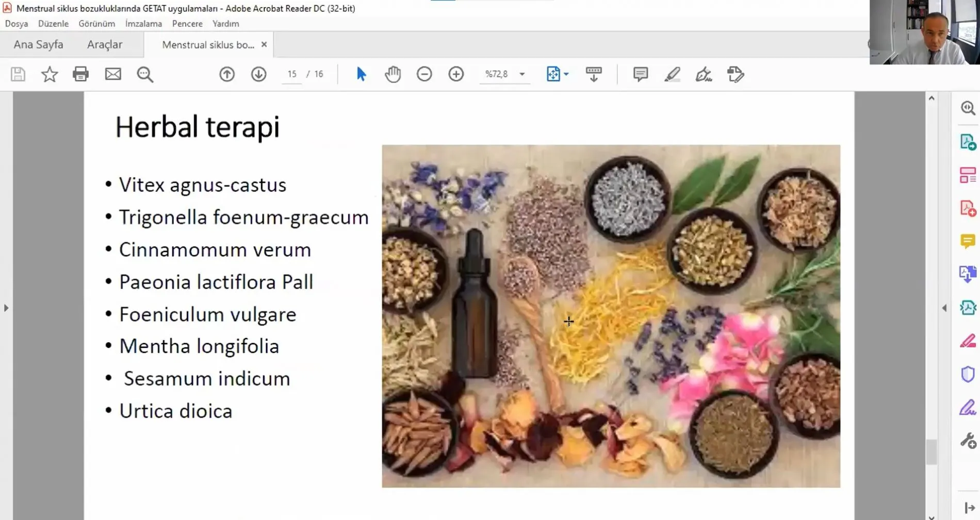
Task: Zoom in with the plus button
Action: point(456,74)
